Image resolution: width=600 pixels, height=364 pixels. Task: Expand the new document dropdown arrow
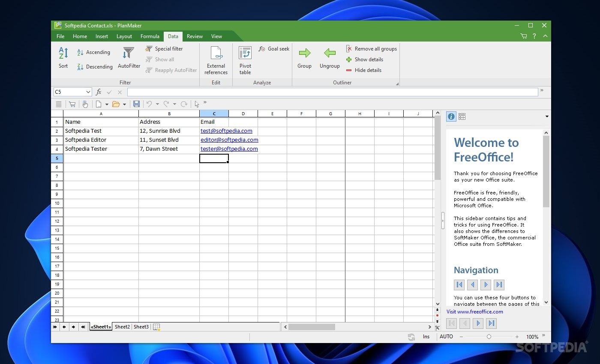coord(107,104)
